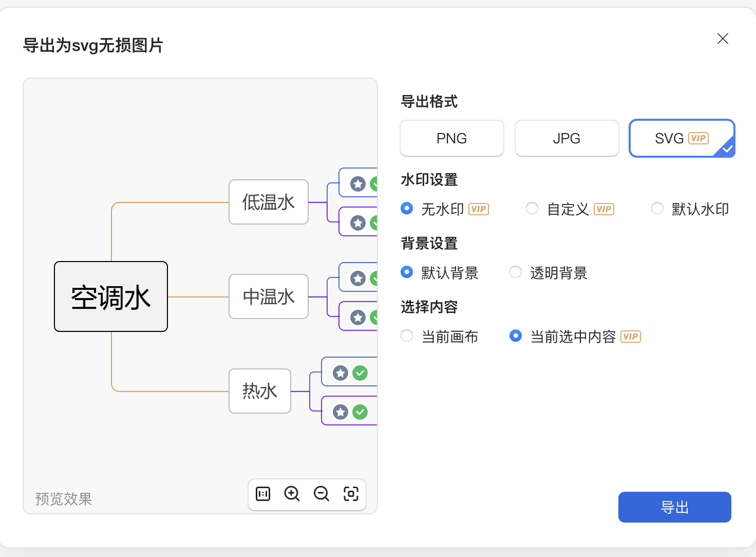Click the 水印设置 section heading
The height and width of the screenshot is (557, 756).
click(429, 180)
